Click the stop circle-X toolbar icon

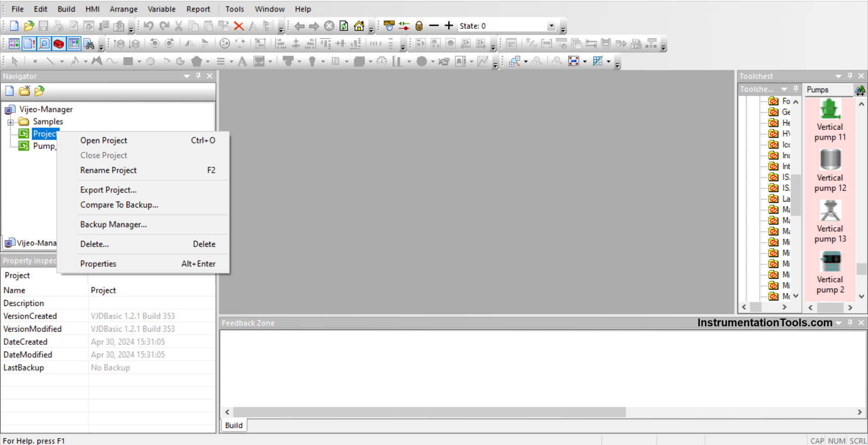pos(329,26)
